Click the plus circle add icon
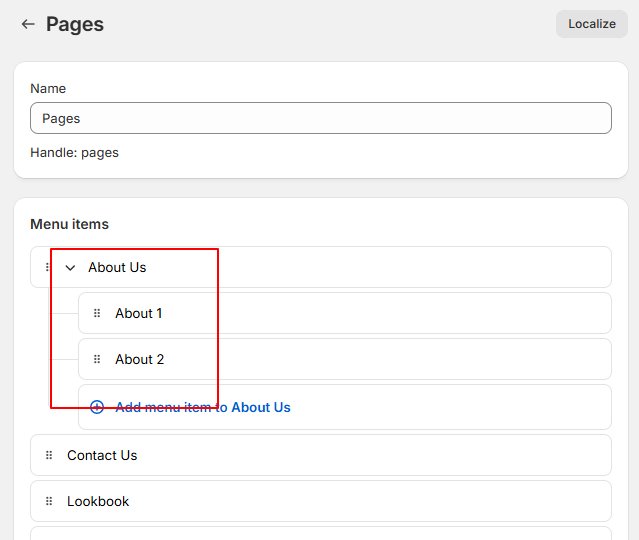639x540 pixels. 97,407
